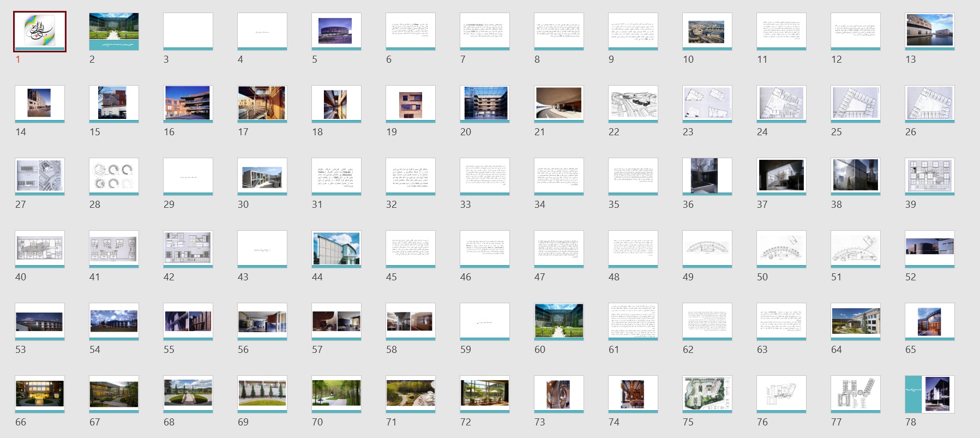Select slide 60 green courtyard garden

click(559, 321)
